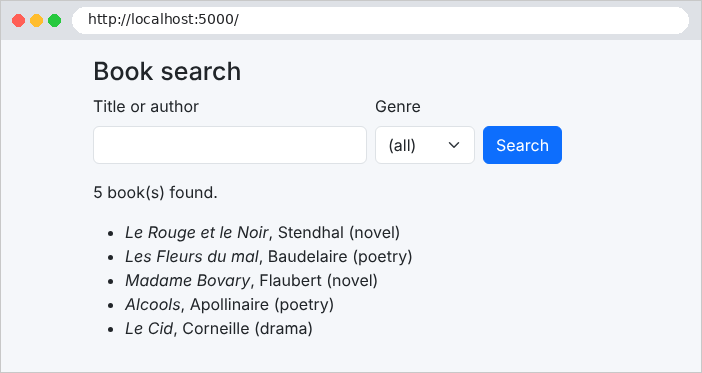Click the Madame Bovary title in results
The image size is (702, 373).
188,281
